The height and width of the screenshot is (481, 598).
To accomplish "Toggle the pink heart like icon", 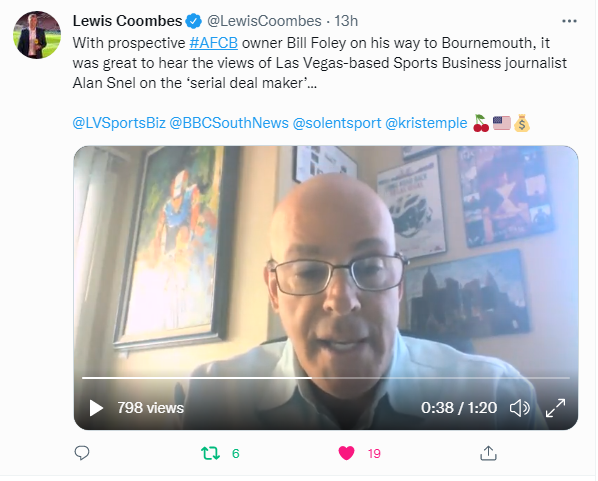I will coord(346,453).
